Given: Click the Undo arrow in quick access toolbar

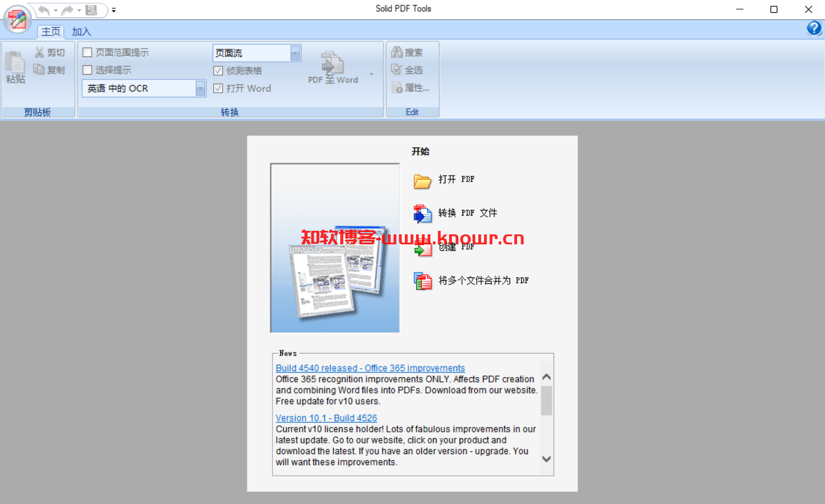Looking at the screenshot, I should pyautogui.click(x=43, y=10).
